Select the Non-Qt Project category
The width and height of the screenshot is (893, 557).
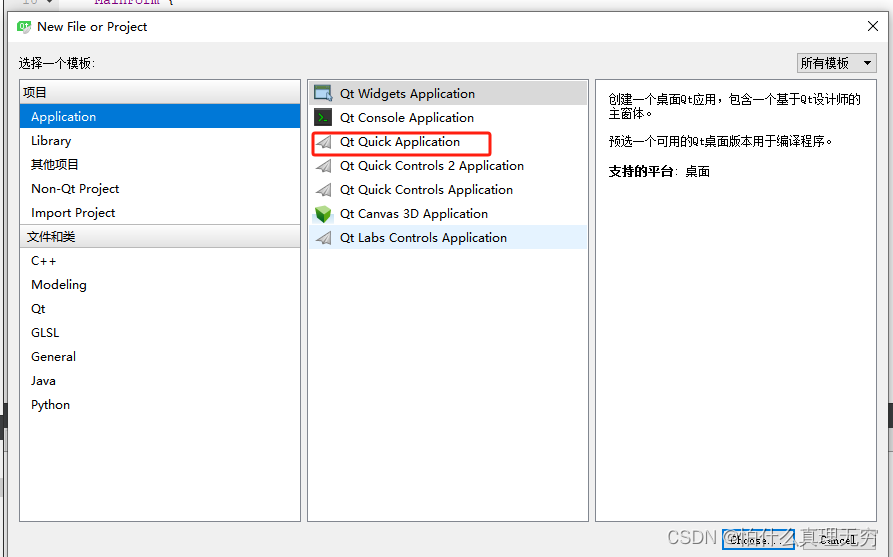click(160, 189)
